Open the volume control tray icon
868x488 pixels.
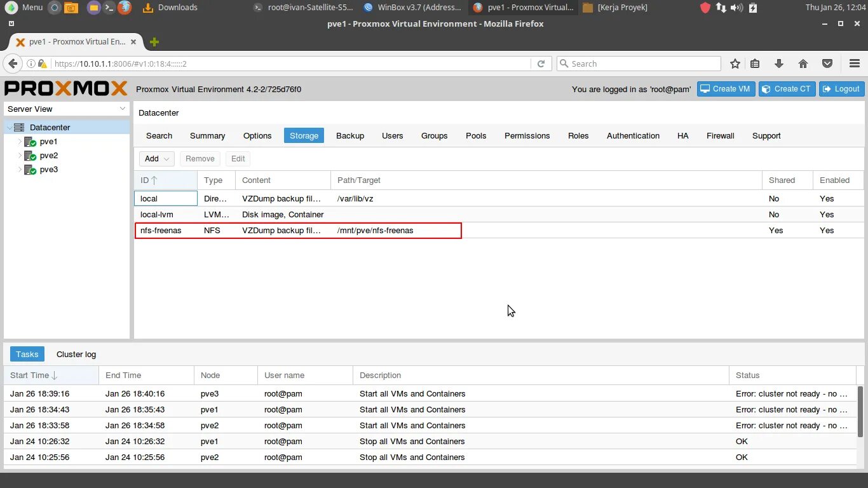click(737, 8)
